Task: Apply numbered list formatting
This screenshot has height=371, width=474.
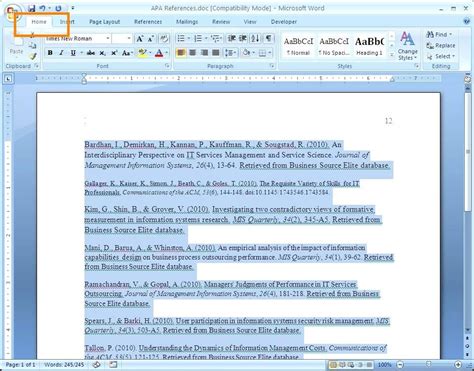Action: [x=198, y=39]
